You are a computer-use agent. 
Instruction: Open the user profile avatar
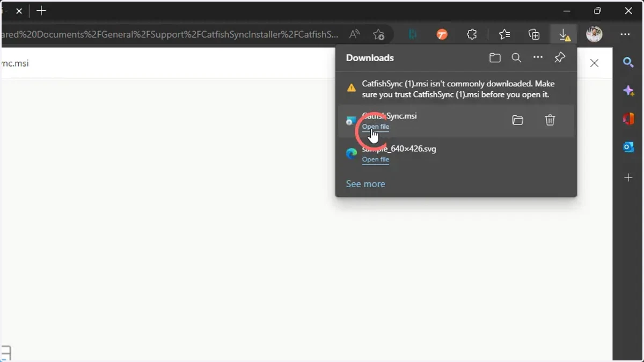tap(594, 34)
